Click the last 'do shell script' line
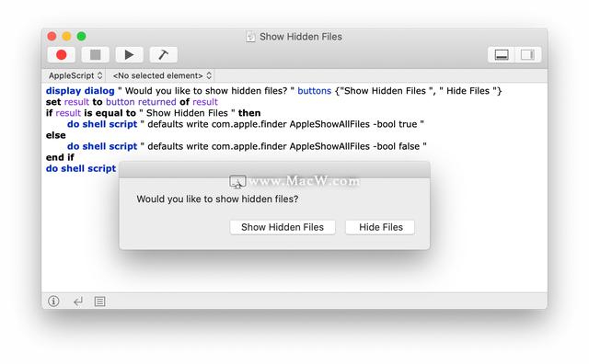This screenshot has width=589, height=364. click(x=81, y=168)
